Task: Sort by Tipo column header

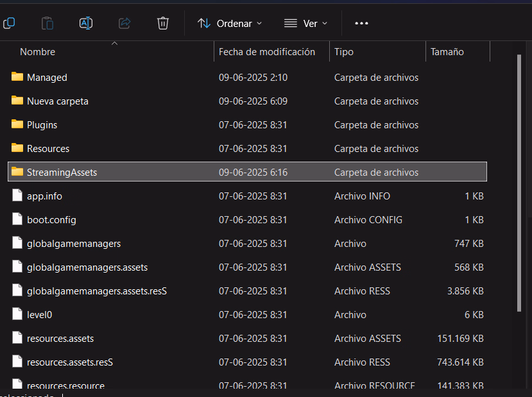Action: coord(344,52)
